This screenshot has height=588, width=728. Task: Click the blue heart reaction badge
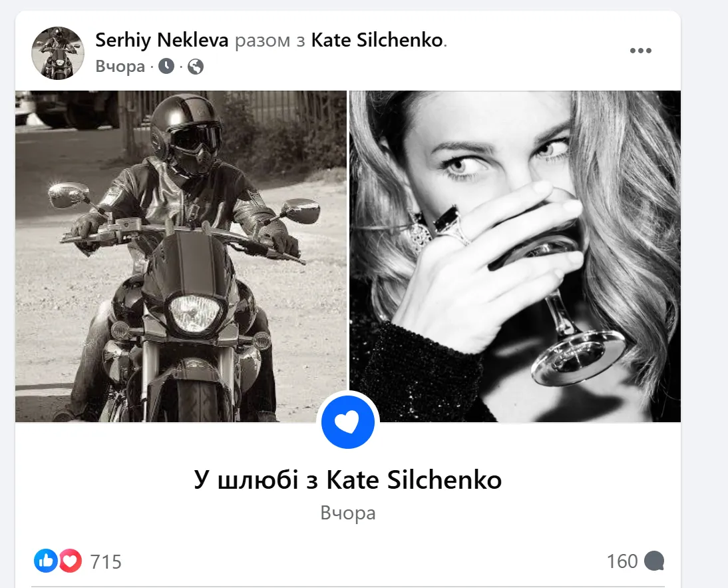(x=348, y=421)
